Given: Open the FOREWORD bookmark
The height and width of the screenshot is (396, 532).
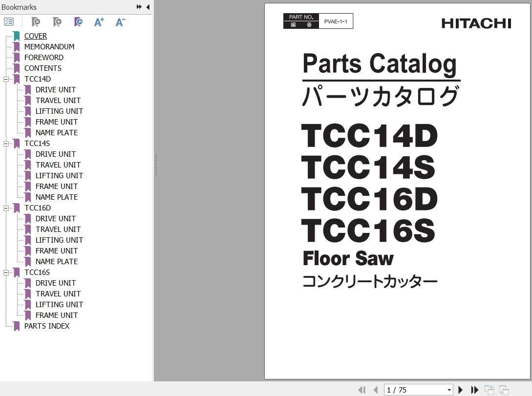Looking at the screenshot, I should pos(44,58).
